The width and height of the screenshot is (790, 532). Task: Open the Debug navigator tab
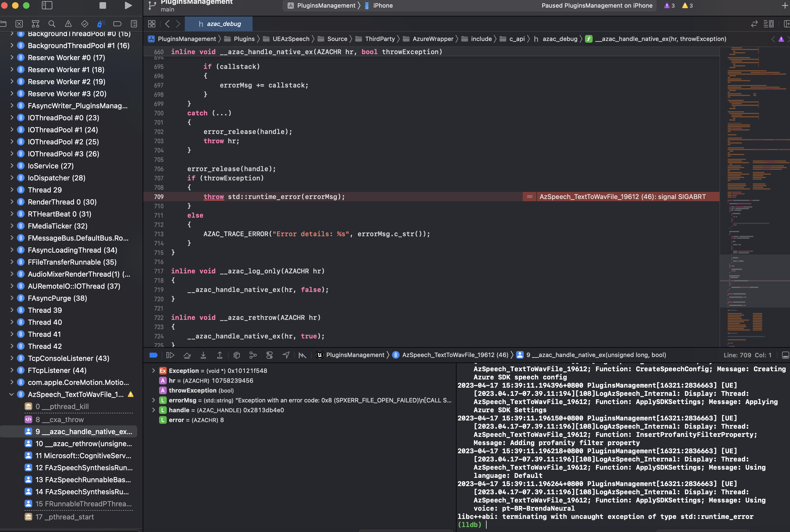[100, 24]
